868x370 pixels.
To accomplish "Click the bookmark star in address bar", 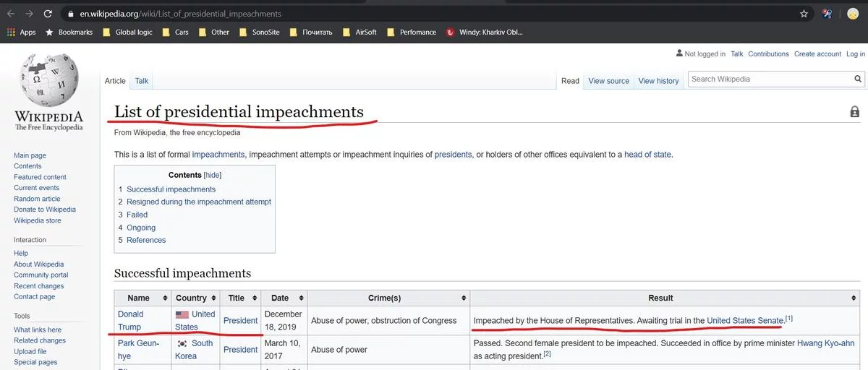I will point(804,14).
